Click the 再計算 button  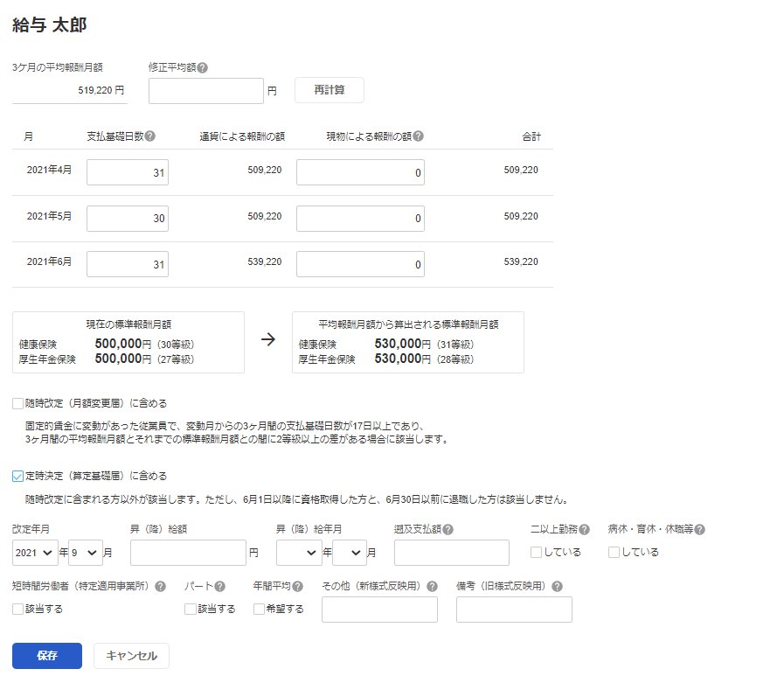coord(330,90)
